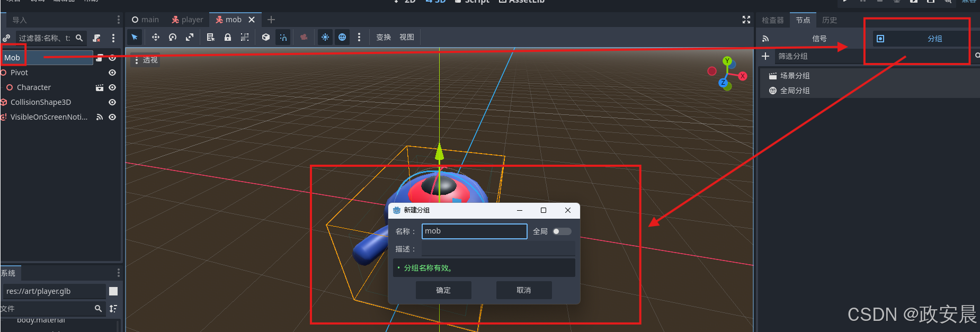Select the CollisionShape3D node
Image resolution: width=980 pixels, height=332 pixels.
(41, 102)
